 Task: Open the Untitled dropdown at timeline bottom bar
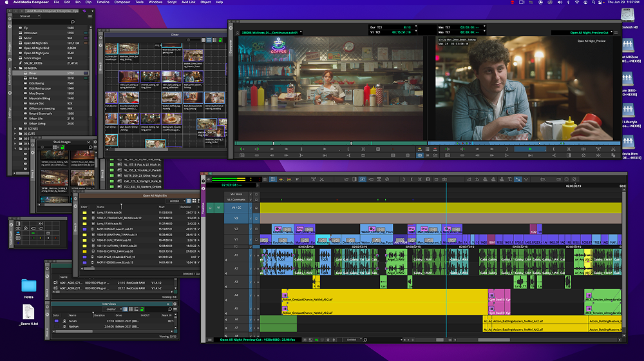point(353,340)
